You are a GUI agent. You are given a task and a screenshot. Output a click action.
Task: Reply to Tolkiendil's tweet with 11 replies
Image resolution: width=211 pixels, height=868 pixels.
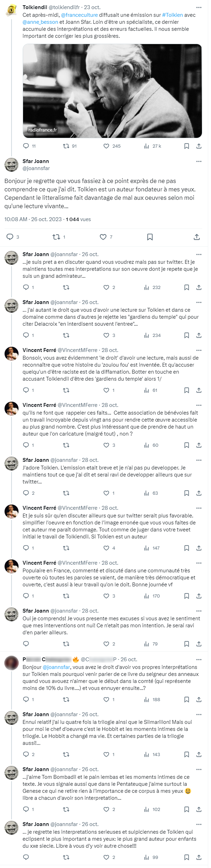26,146
